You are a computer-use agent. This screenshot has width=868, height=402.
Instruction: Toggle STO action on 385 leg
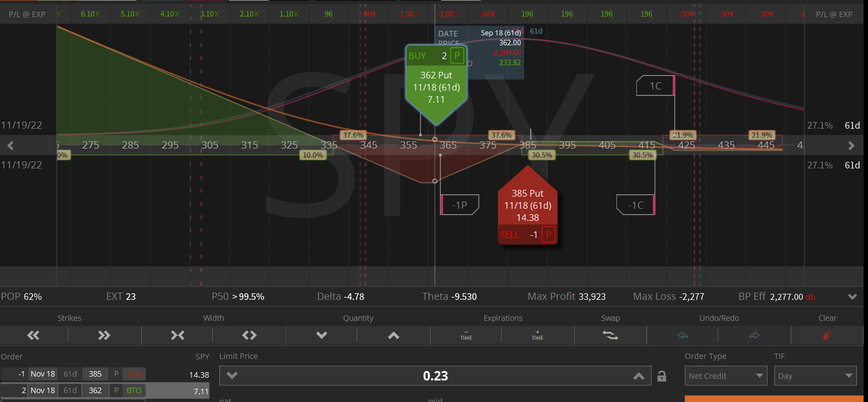point(134,374)
